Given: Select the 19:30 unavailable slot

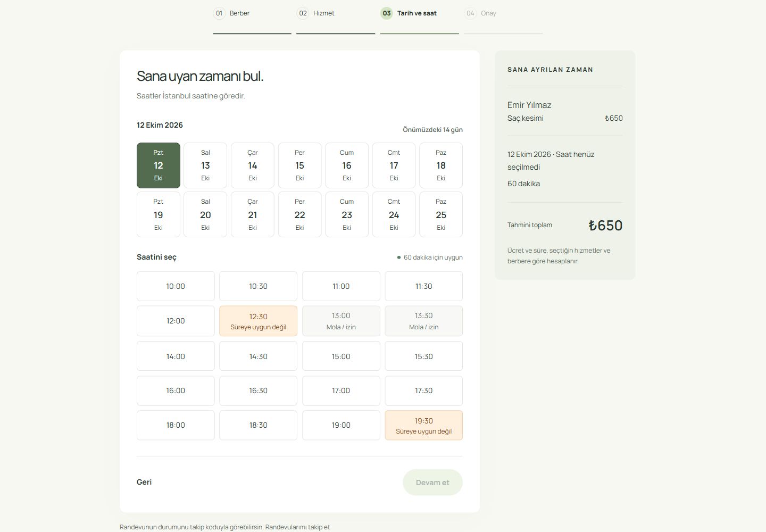Looking at the screenshot, I should click(423, 425).
